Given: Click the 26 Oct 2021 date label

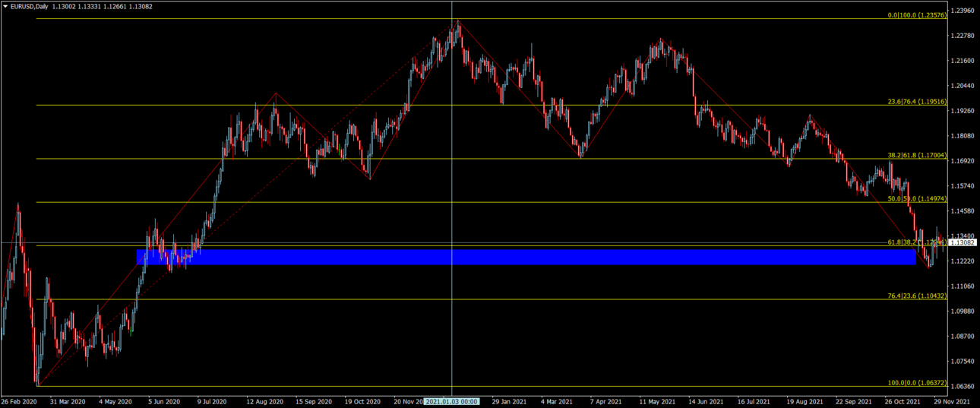Looking at the screenshot, I should tap(903, 401).
